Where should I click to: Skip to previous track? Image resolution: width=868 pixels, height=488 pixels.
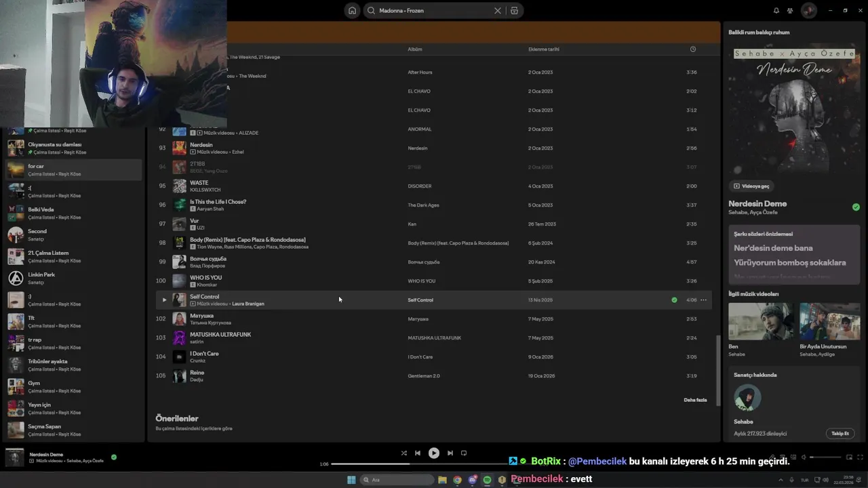point(418,453)
